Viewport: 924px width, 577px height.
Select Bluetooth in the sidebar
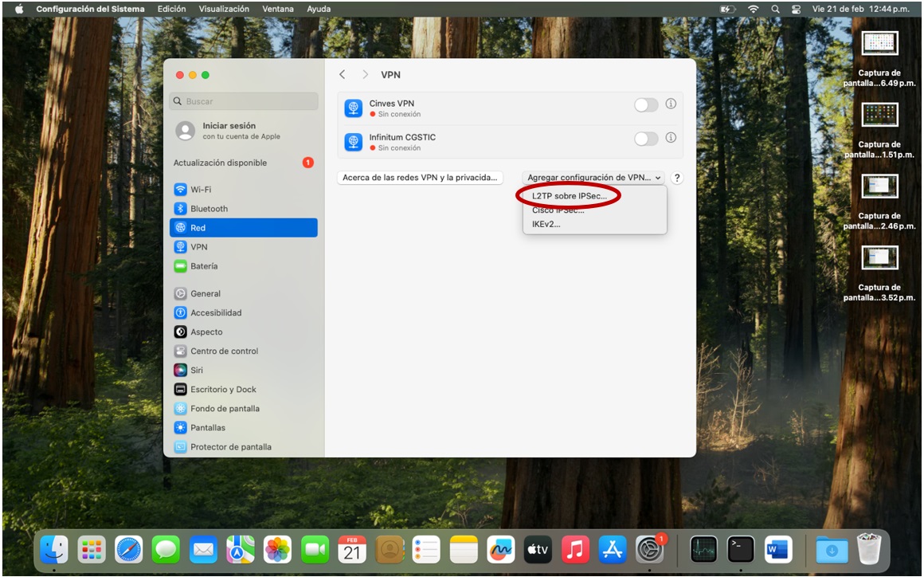tap(208, 209)
